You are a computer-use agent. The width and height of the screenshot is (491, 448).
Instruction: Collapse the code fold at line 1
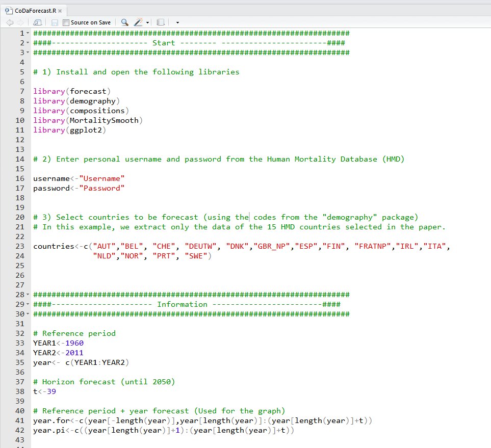[28, 33]
